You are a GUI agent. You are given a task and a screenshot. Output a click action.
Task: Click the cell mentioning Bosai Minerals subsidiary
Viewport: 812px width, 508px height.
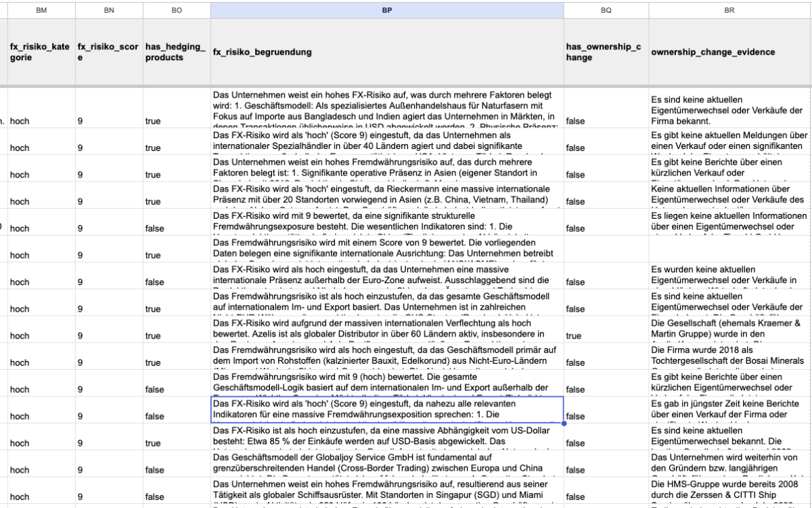[x=729, y=356]
